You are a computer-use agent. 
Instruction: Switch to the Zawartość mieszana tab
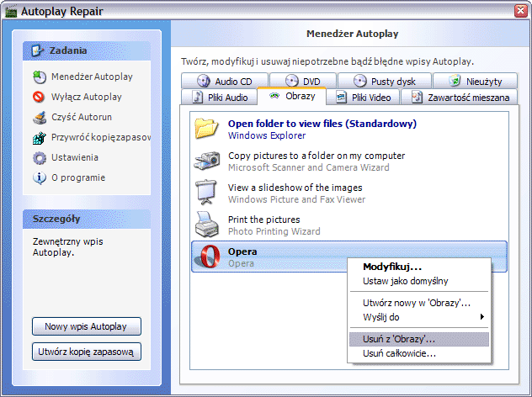460,97
